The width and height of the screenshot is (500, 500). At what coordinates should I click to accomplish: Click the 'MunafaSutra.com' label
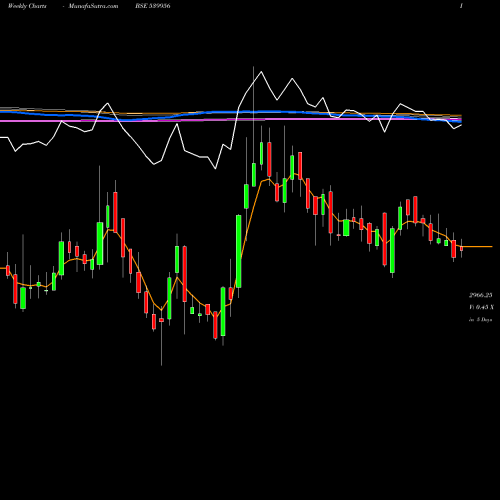93,6
